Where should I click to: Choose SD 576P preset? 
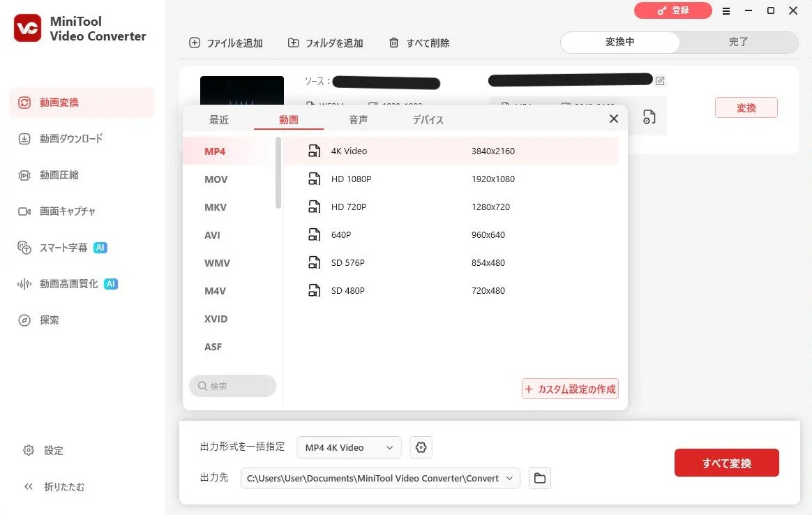coord(451,263)
